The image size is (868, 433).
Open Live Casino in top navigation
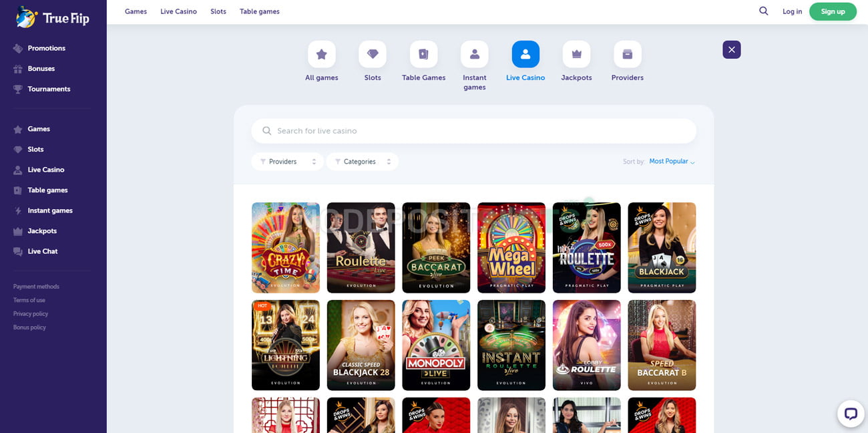tap(178, 11)
